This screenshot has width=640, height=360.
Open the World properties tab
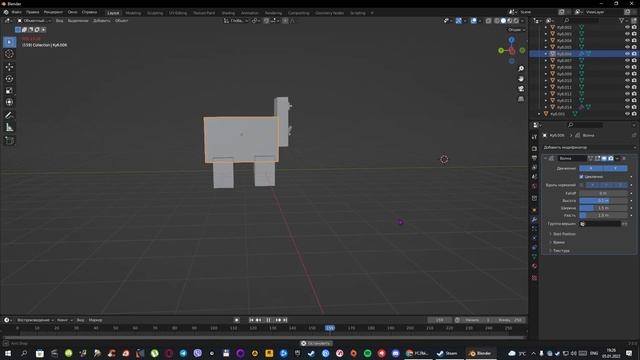point(534,187)
